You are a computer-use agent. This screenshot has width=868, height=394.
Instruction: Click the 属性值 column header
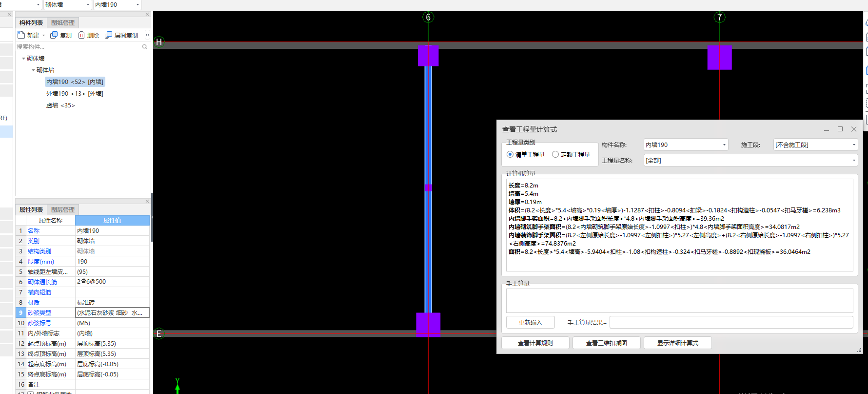(x=112, y=220)
